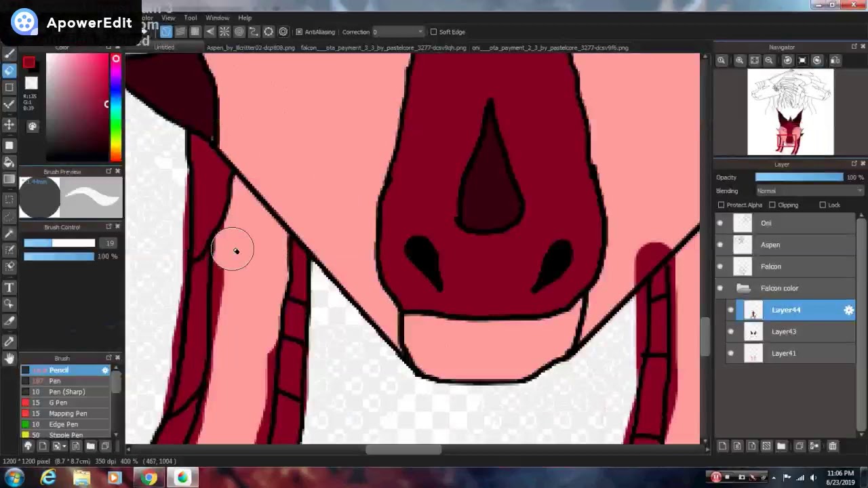
Task: Enable the Clipping checkbox
Action: (x=772, y=205)
